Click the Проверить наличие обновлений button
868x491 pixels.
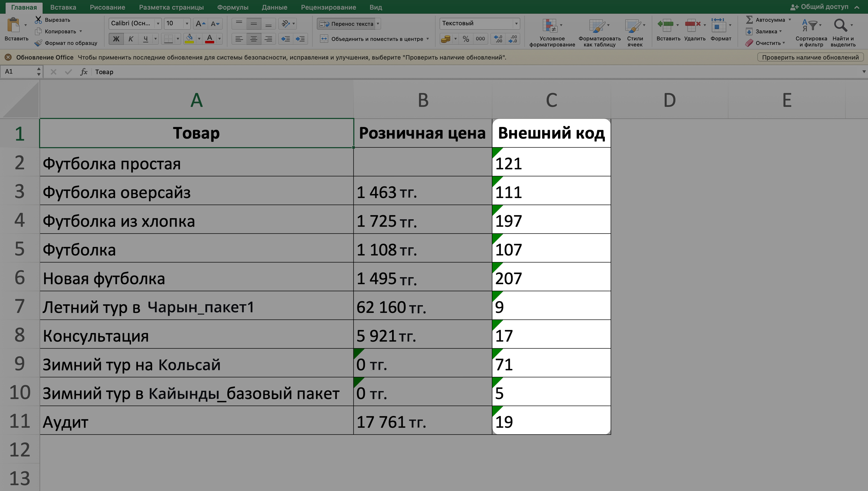point(810,57)
